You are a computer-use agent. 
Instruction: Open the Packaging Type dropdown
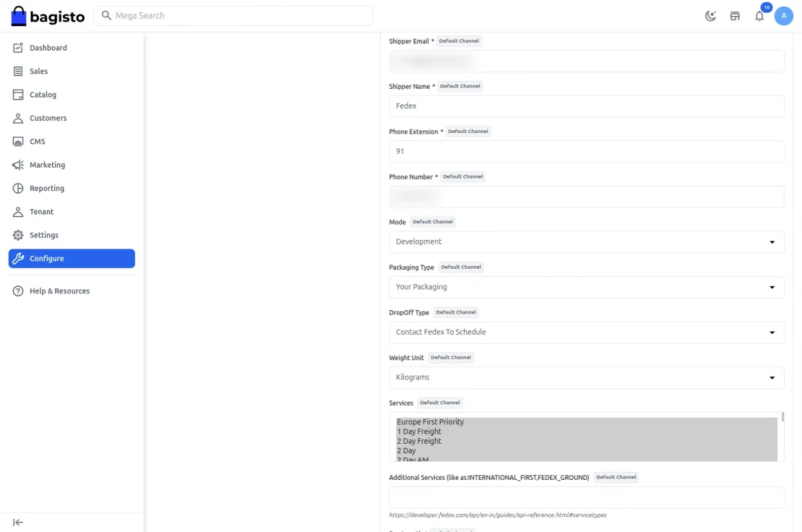pos(586,287)
